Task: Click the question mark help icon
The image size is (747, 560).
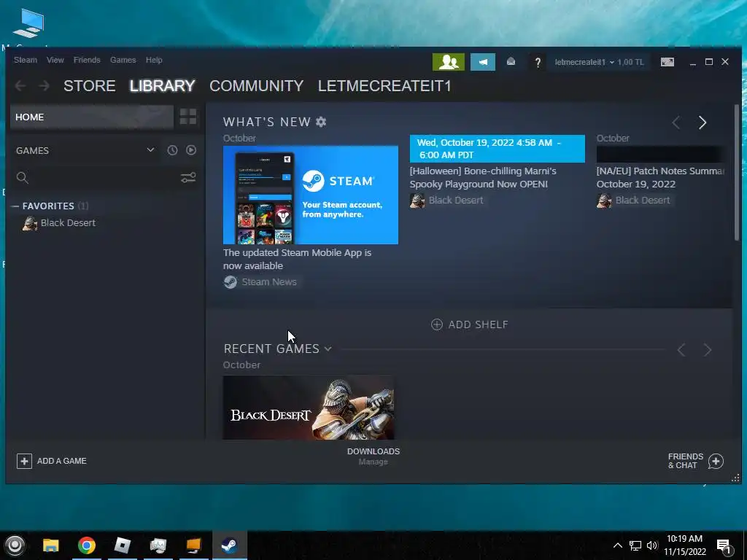Action: pos(538,63)
